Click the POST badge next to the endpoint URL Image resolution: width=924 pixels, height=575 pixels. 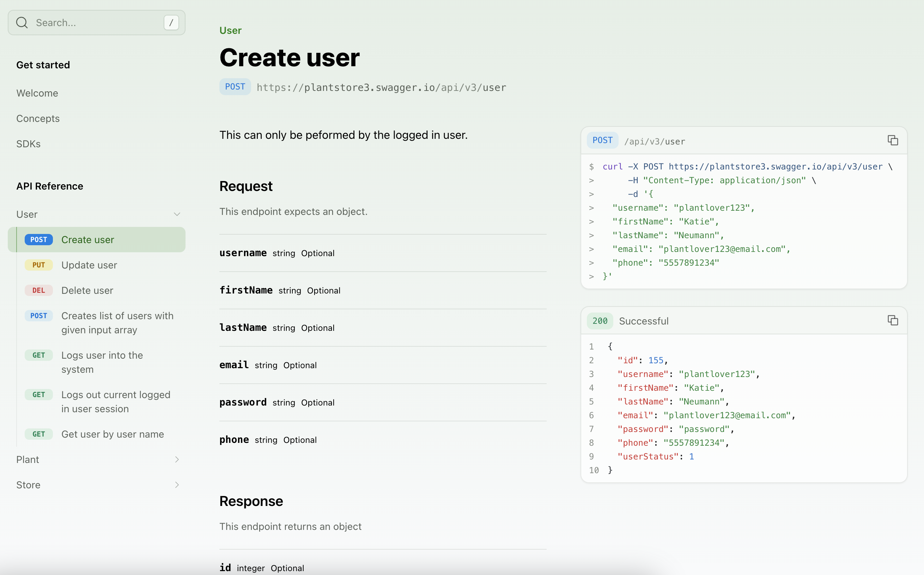tap(235, 87)
